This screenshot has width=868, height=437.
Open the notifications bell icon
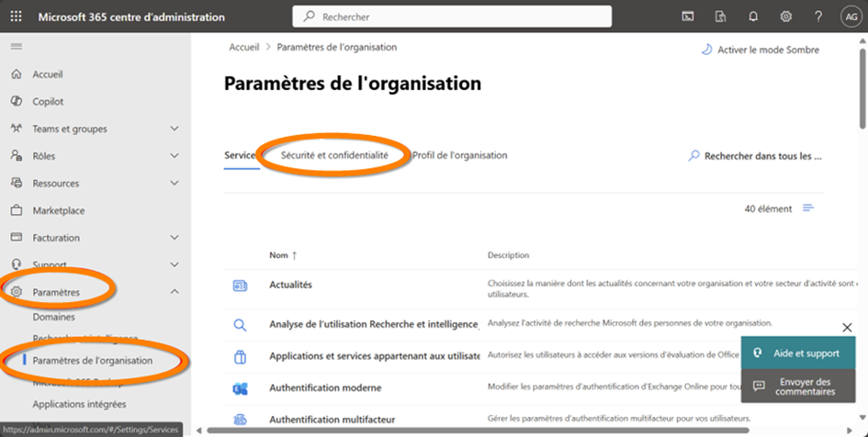point(753,17)
